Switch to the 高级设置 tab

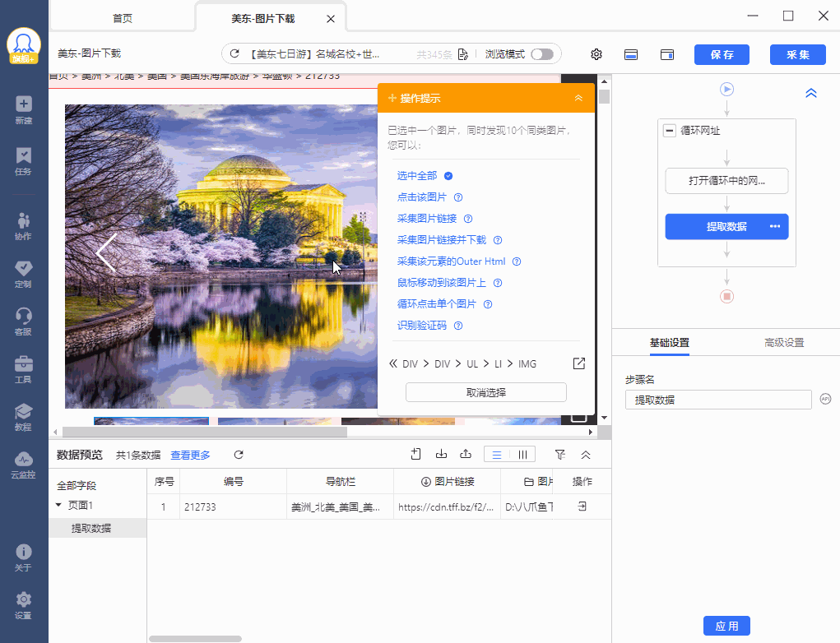pos(783,343)
